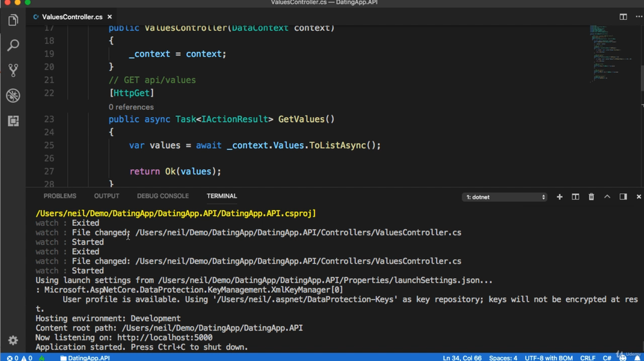
Task: Click the HttpGet attribute on line 22
Action: pos(131,93)
